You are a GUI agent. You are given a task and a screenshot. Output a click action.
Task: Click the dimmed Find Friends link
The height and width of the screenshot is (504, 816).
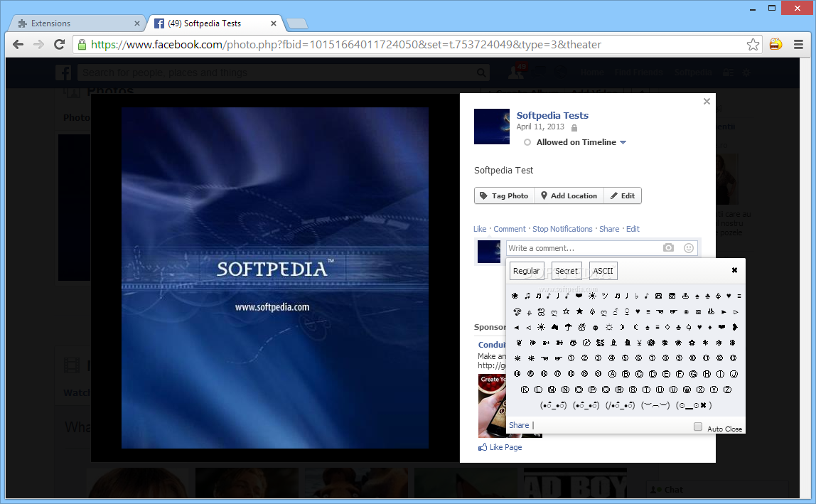638,73
